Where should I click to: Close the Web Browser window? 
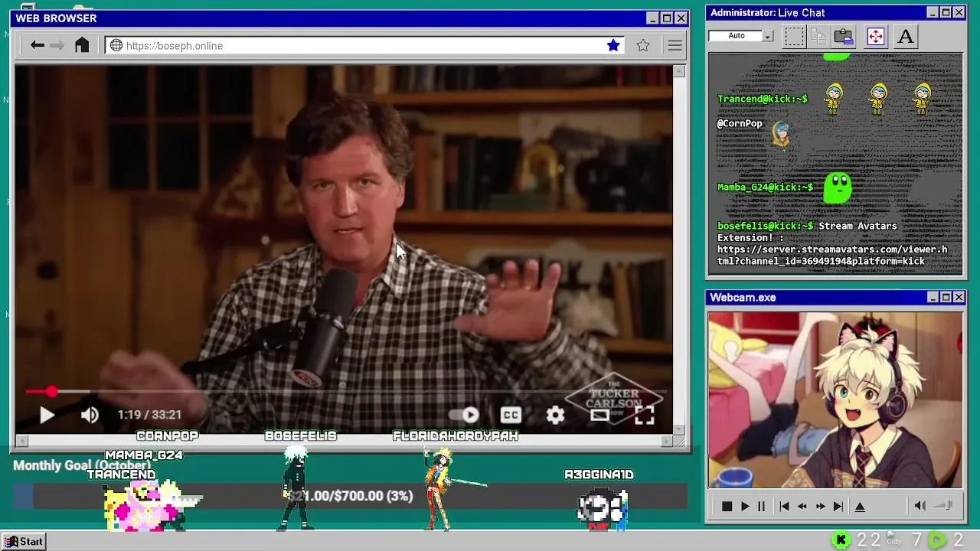coord(681,18)
